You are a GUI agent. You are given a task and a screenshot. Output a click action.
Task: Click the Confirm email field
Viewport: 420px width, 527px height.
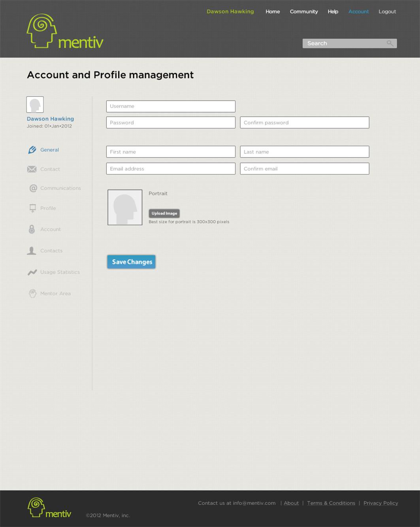click(x=305, y=169)
